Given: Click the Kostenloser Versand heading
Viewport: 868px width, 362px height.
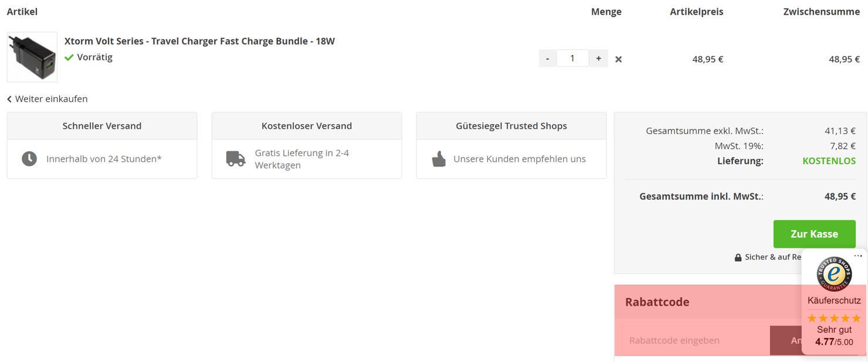Looking at the screenshot, I should point(307,126).
